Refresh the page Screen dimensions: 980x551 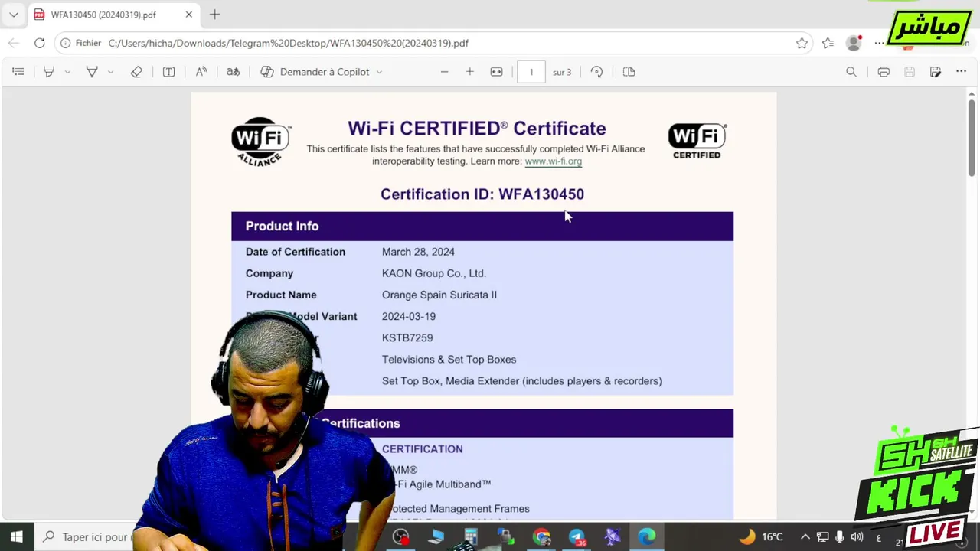[40, 43]
